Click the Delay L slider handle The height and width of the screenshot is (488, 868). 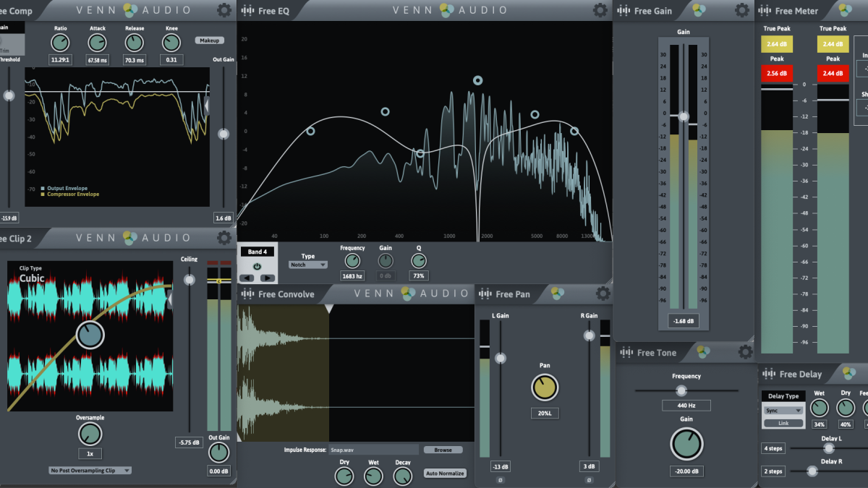829,448
